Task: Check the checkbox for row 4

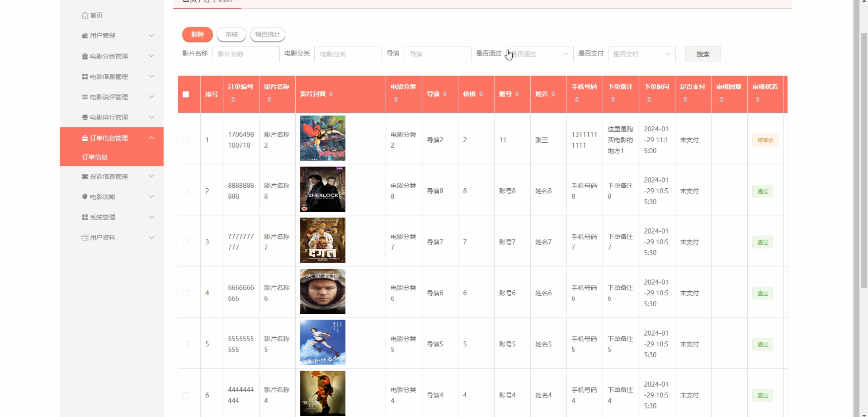Action: 186,293
